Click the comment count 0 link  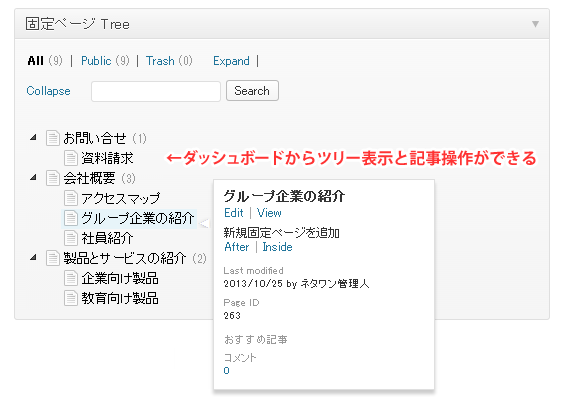(226, 370)
